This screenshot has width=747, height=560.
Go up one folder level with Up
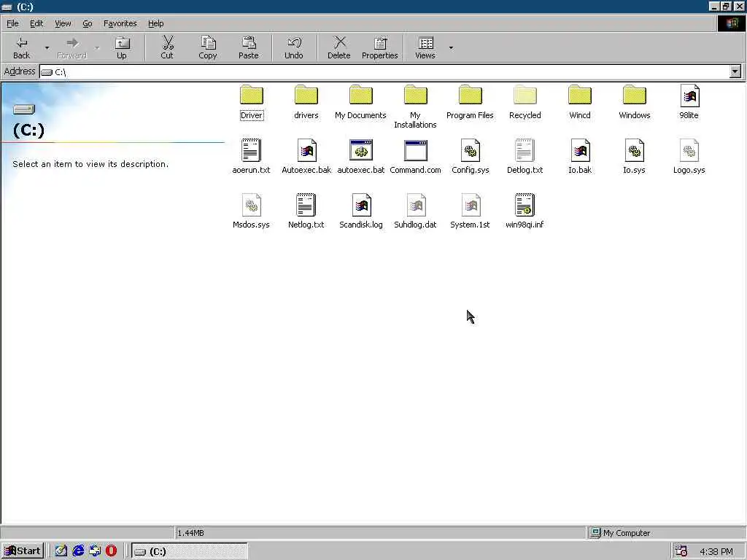click(x=122, y=47)
